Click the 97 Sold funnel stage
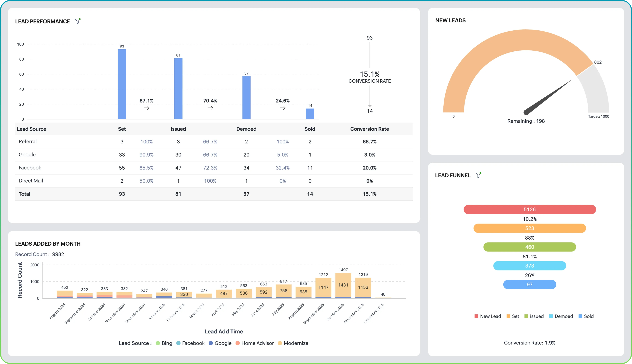 (x=529, y=284)
